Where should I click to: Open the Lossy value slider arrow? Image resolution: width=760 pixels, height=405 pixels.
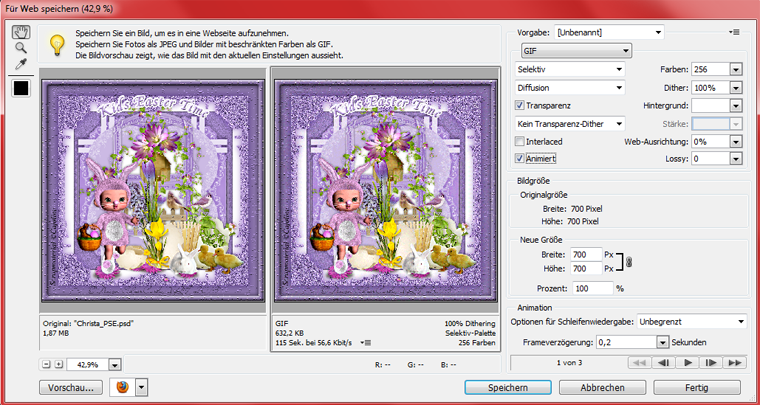click(736, 158)
